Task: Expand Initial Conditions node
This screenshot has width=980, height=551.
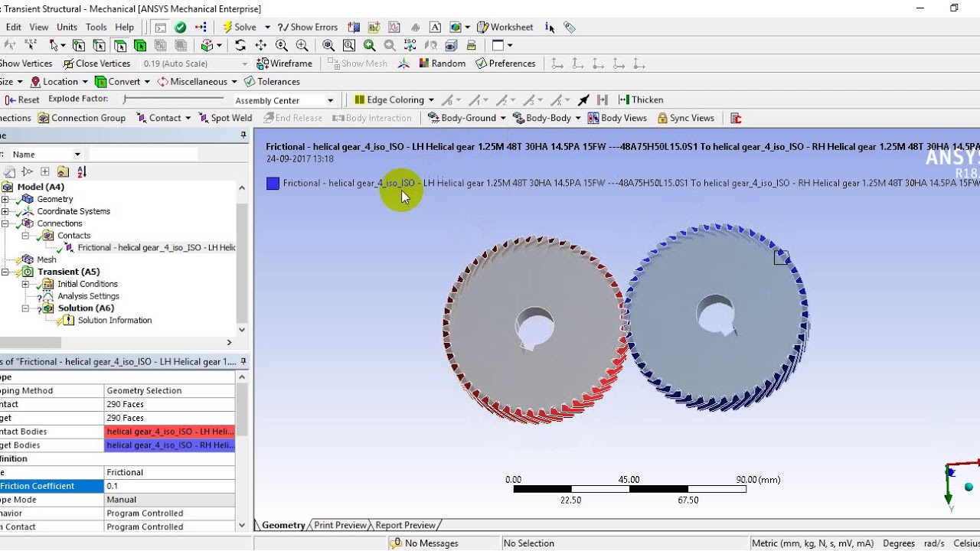Action: click(x=25, y=284)
